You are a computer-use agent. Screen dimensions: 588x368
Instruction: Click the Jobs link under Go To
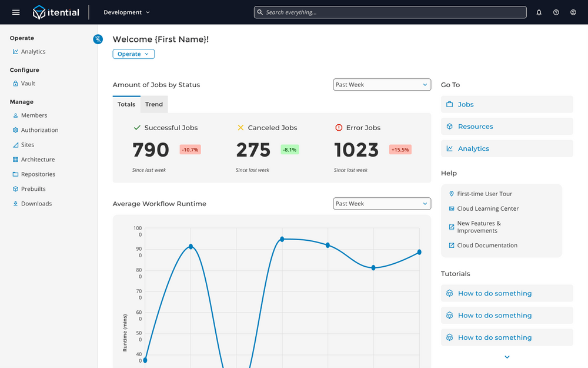[x=465, y=104]
